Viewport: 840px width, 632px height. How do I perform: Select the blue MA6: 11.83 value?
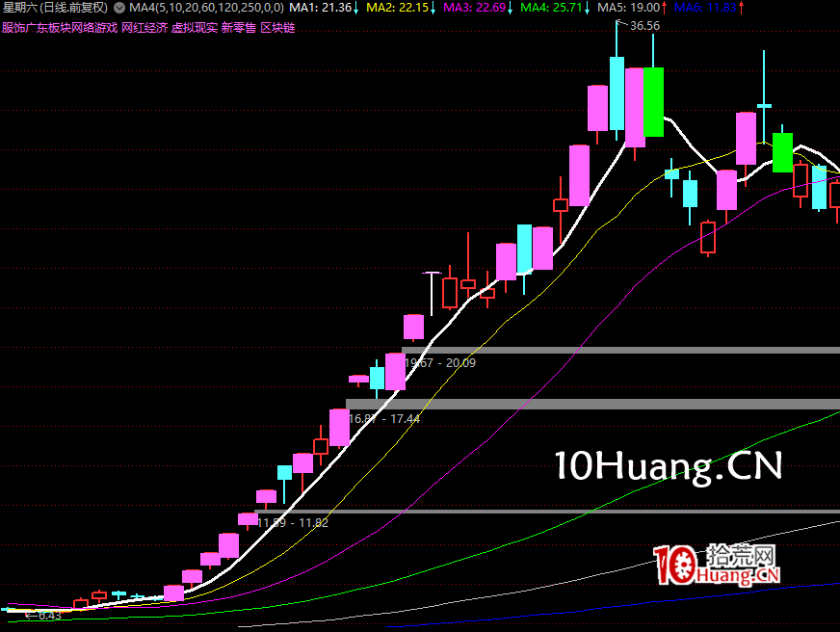point(705,8)
